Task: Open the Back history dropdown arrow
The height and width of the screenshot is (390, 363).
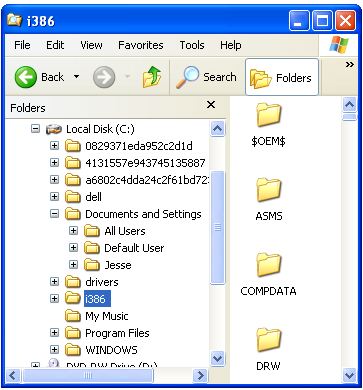Action: coord(76,77)
